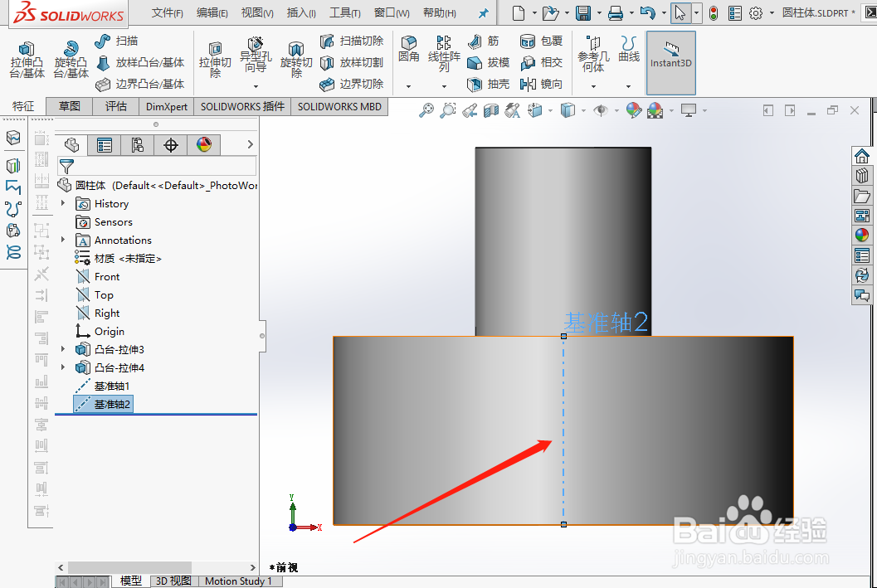Click the Section View icon
The height and width of the screenshot is (588, 877).
pyautogui.click(x=491, y=110)
